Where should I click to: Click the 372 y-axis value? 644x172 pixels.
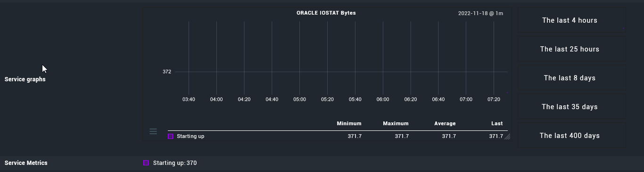(x=167, y=72)
